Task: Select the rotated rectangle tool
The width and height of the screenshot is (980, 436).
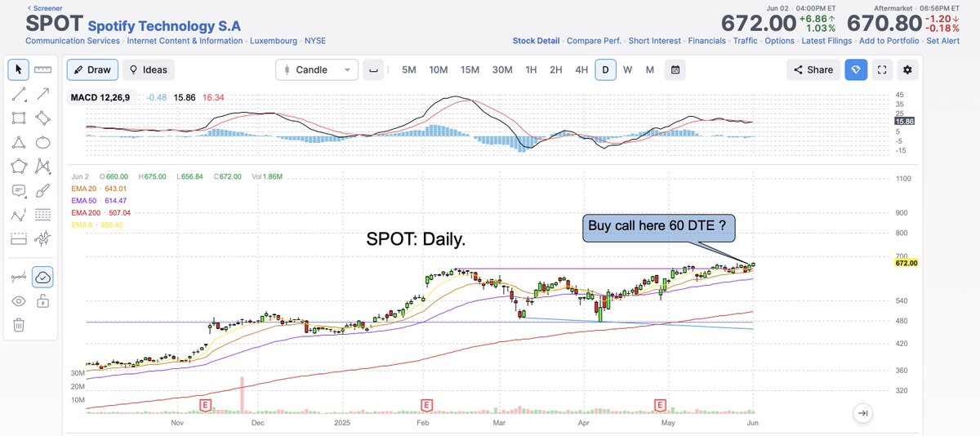Action: [x=43, y=118]
